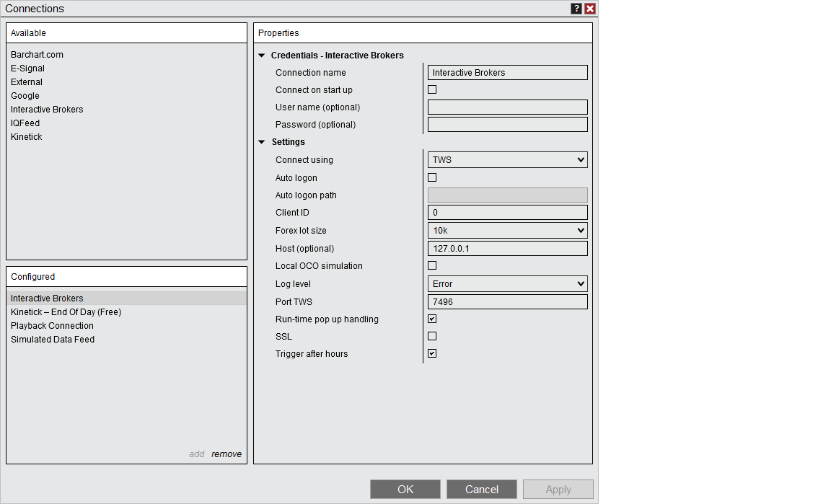The width and height of the screenshot is (831, 504).
Task: Click the Forex lot size label
Action: 301,231
